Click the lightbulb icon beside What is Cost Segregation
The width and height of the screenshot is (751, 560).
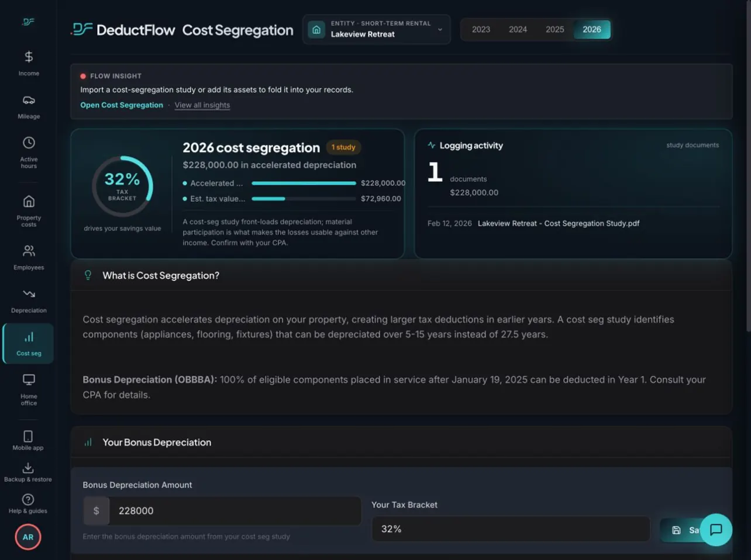click(x=88, y=275)
